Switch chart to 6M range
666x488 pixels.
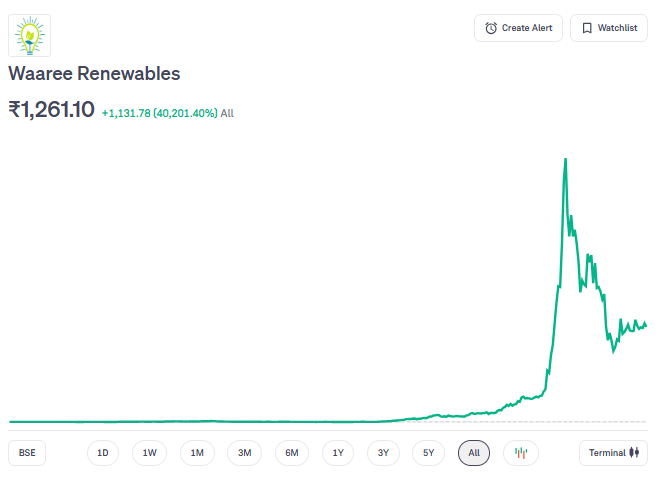pos(292,453)
